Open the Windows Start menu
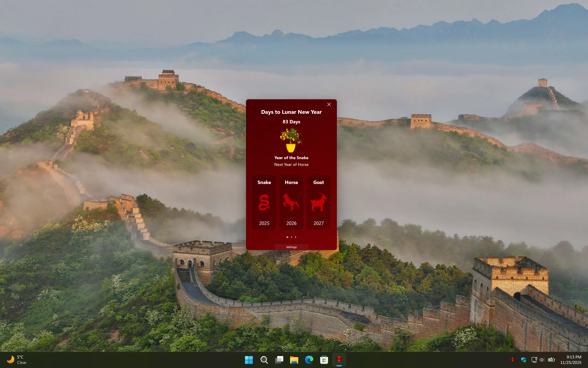The image size is (588, 368). [249, 360]
